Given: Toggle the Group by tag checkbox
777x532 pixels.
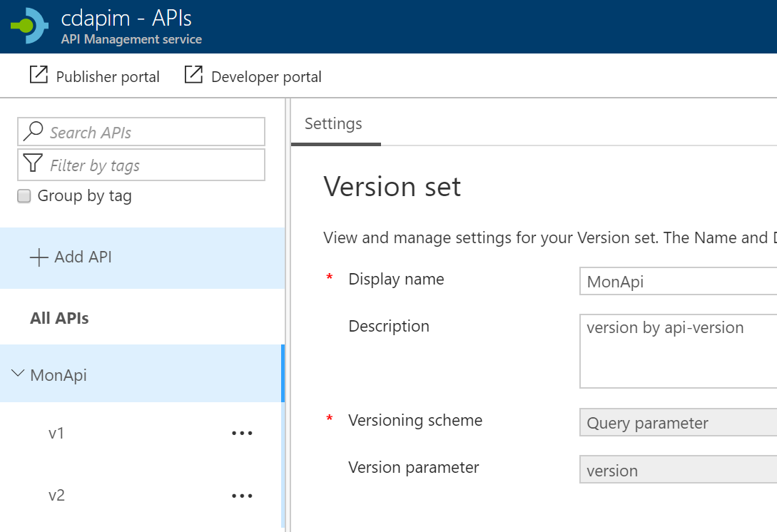Looking at the screenshot, I should [24, 196].
